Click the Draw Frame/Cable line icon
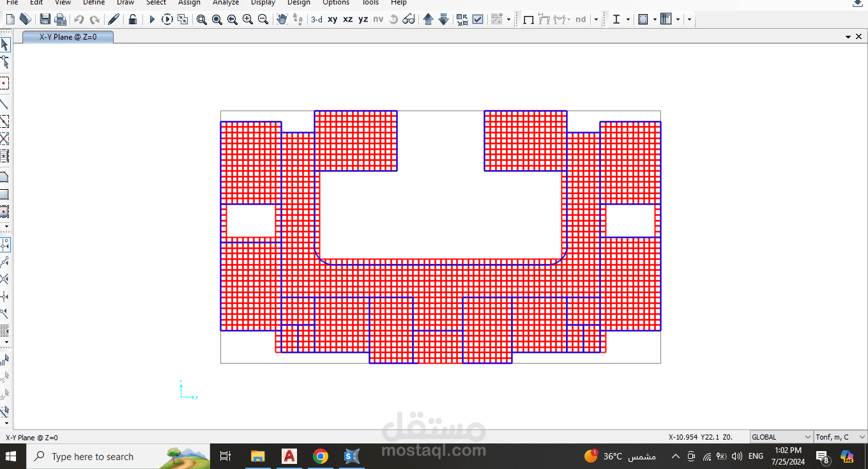Image resolution: width=868 pixels, height=469 pixels. tap(4, 104)
